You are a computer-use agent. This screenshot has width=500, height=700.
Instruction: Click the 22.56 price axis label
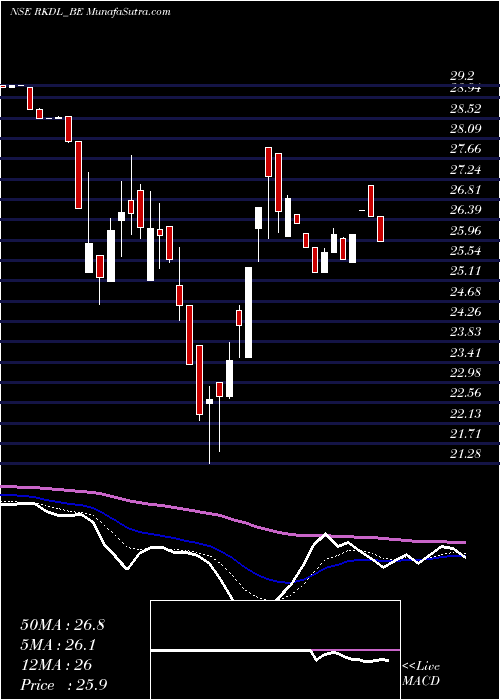(x=466, y=393)
